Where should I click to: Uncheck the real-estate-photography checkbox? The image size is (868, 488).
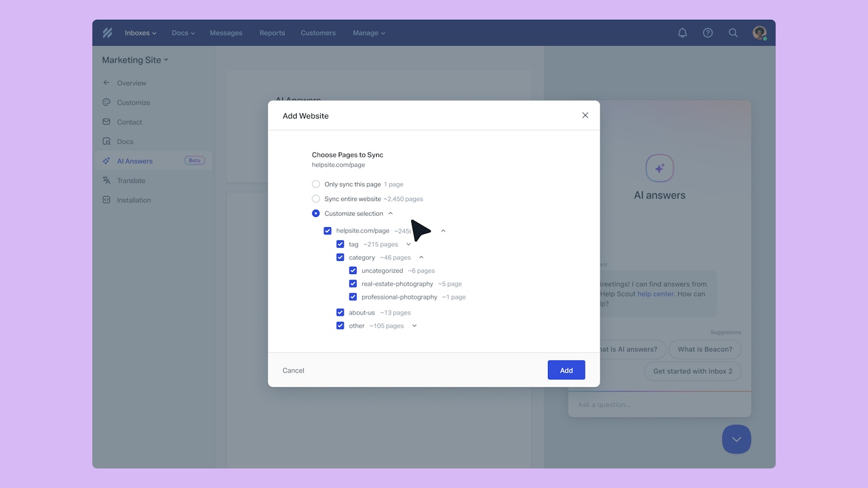tap(353, 284)
